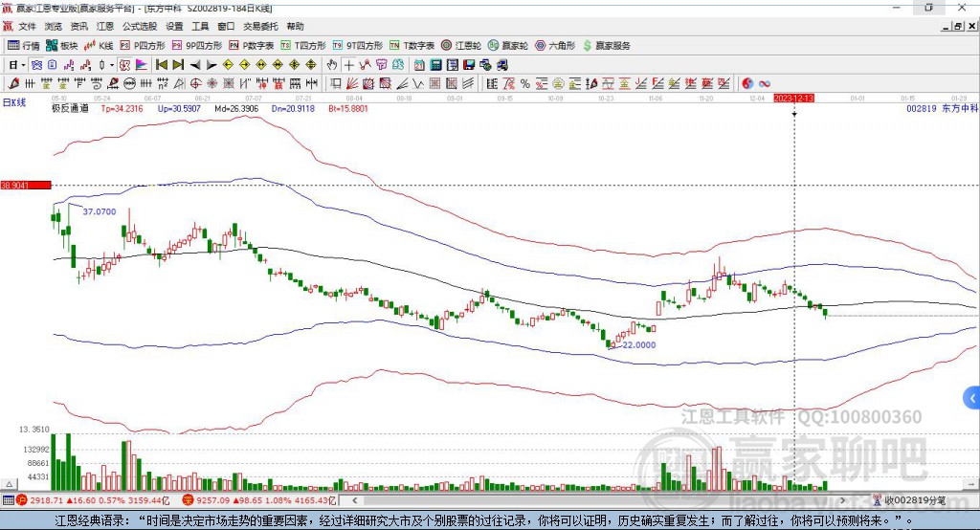This screenshot has height=530, width=980.
Task: Open the 江恩 menu
Action: (105, 26)
